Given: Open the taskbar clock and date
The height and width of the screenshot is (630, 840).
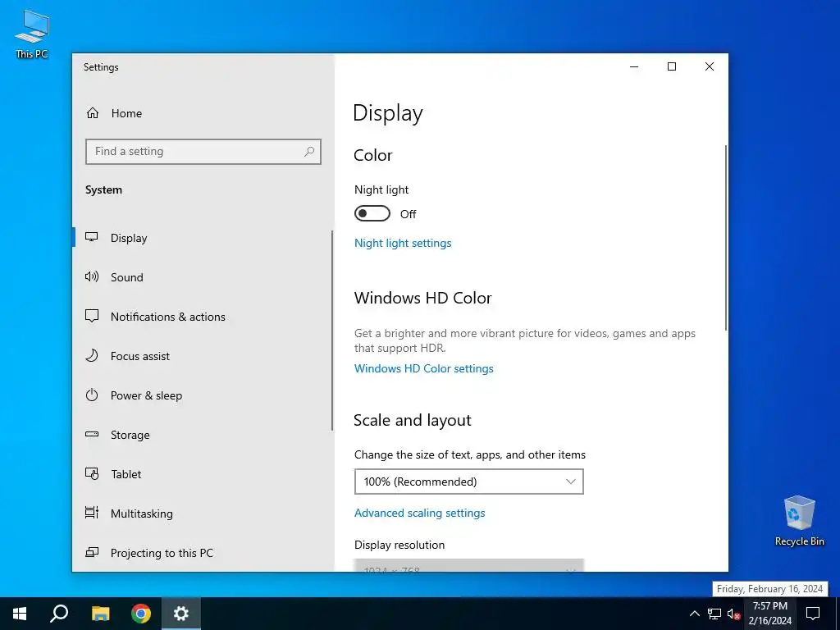Looking at the screenshot, I should coord(769,614).
